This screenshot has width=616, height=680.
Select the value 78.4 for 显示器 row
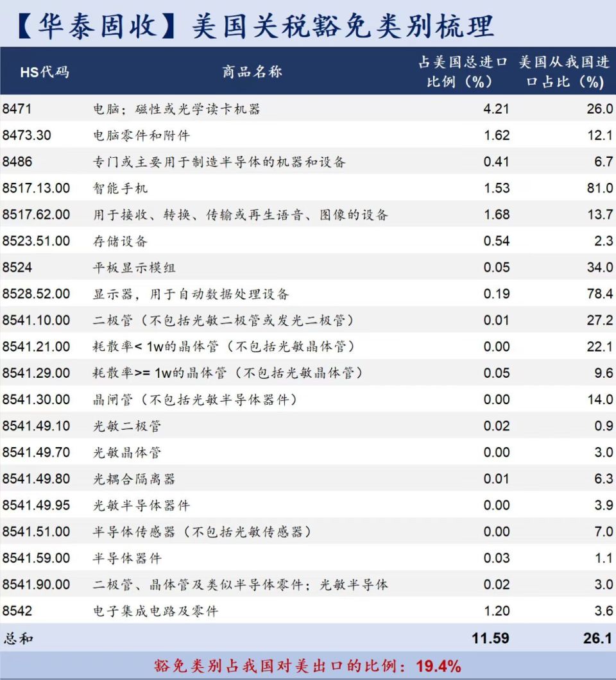point(597,294)
